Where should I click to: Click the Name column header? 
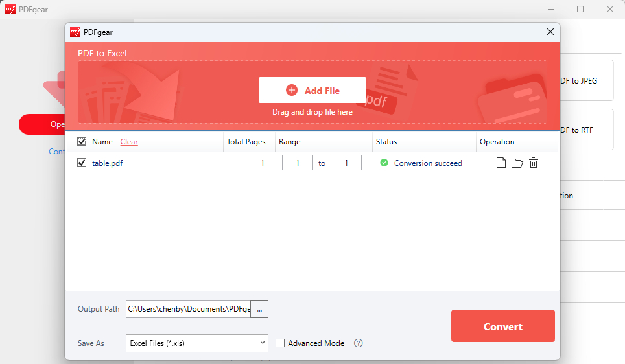click(x=102, y=142)
